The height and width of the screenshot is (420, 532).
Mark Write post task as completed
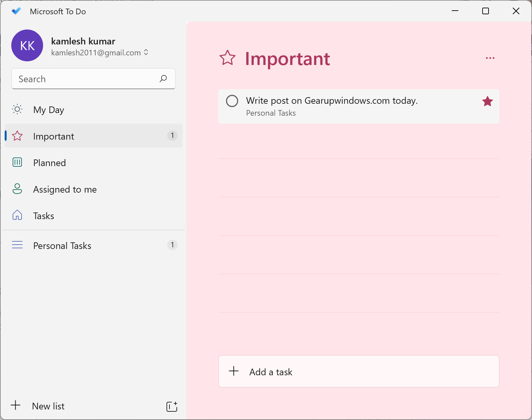(232, 101)
